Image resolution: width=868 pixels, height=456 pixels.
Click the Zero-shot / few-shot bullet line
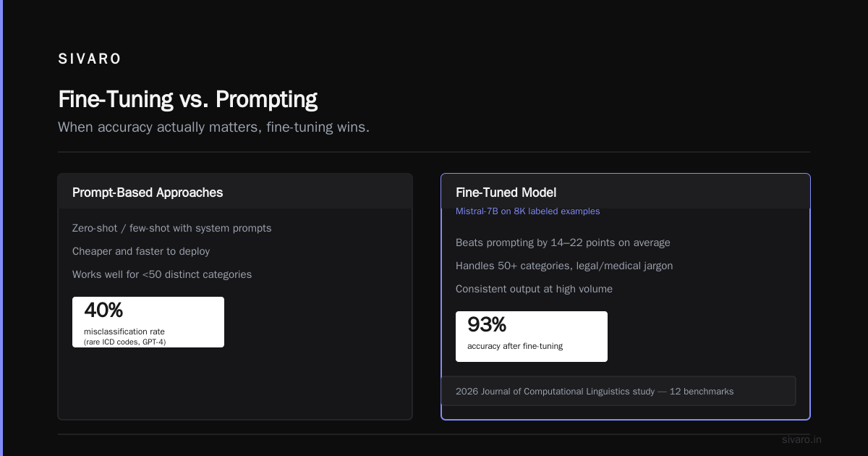(x=171, y=228)
